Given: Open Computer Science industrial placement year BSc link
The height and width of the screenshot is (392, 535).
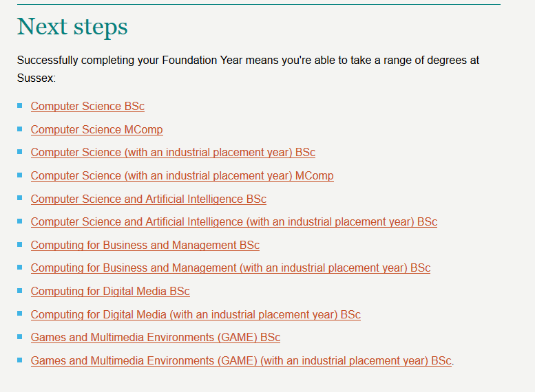Looking at the screenshot, I should tap(173, 153).
